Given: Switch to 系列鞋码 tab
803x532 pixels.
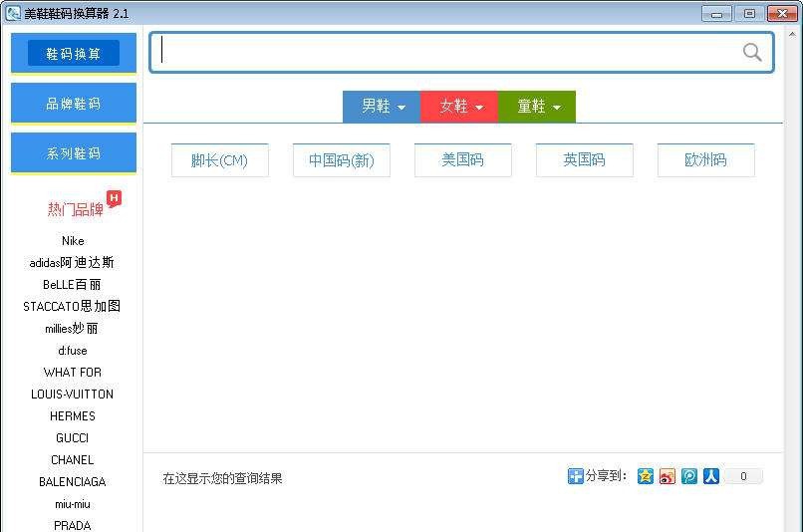Looking at the screenshot, I should point(74,153).
